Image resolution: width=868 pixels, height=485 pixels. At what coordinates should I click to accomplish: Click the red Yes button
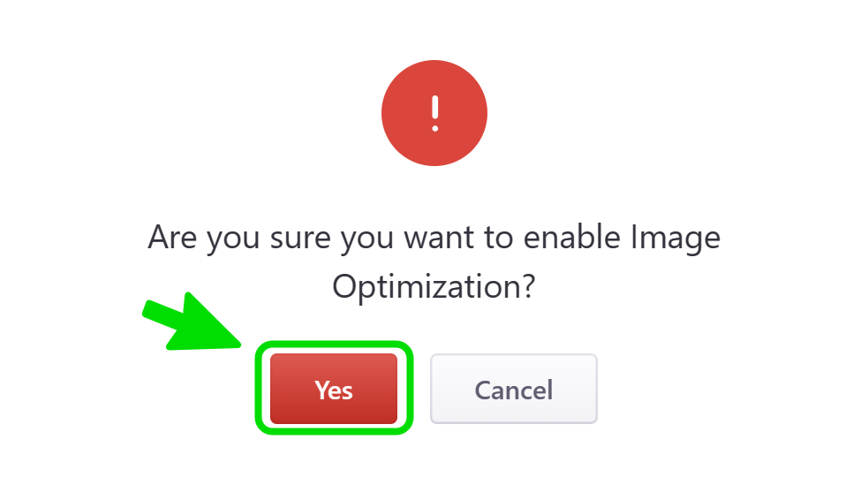(x=334, y=390)
